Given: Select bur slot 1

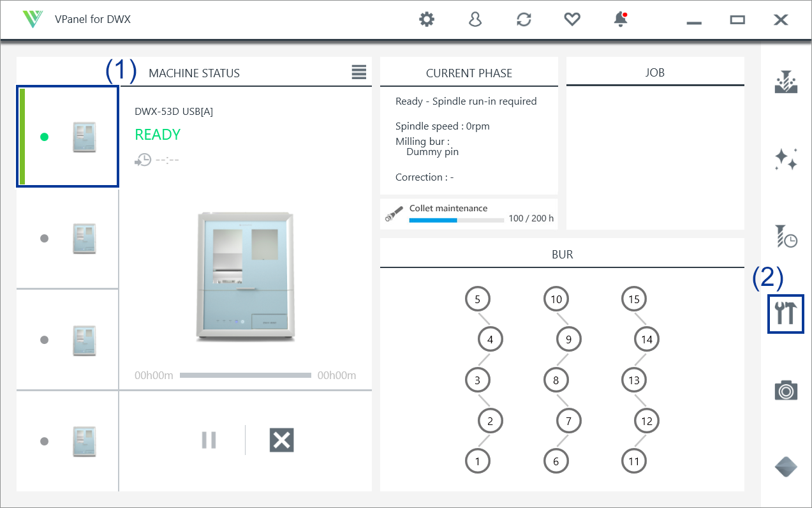Looking at the screenshot, I should 478,461.
